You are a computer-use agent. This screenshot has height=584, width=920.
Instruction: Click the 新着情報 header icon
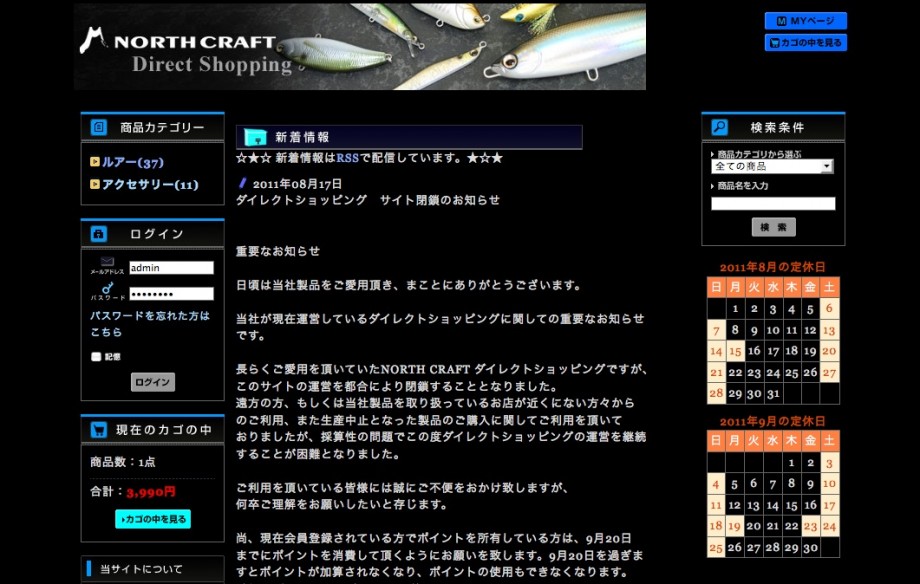click(x=256, y=137)
